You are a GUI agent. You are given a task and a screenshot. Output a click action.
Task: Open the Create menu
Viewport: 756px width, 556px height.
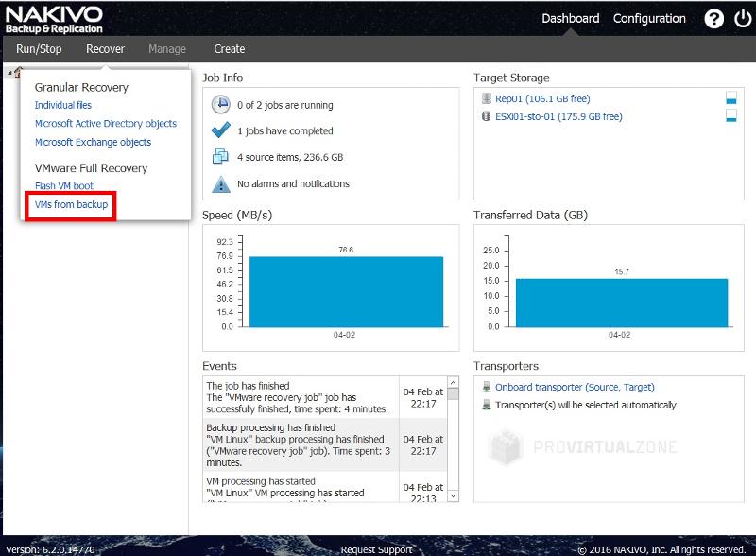point(229,49)
